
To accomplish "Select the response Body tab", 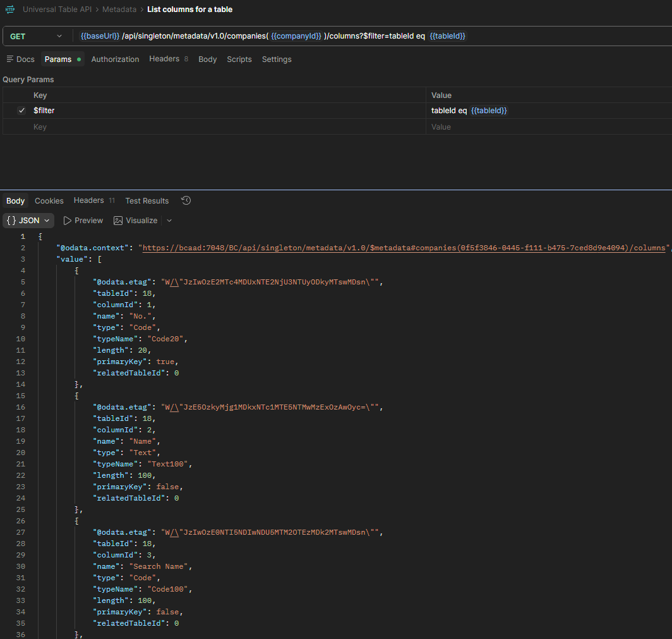I will click(x=15, y=201).
